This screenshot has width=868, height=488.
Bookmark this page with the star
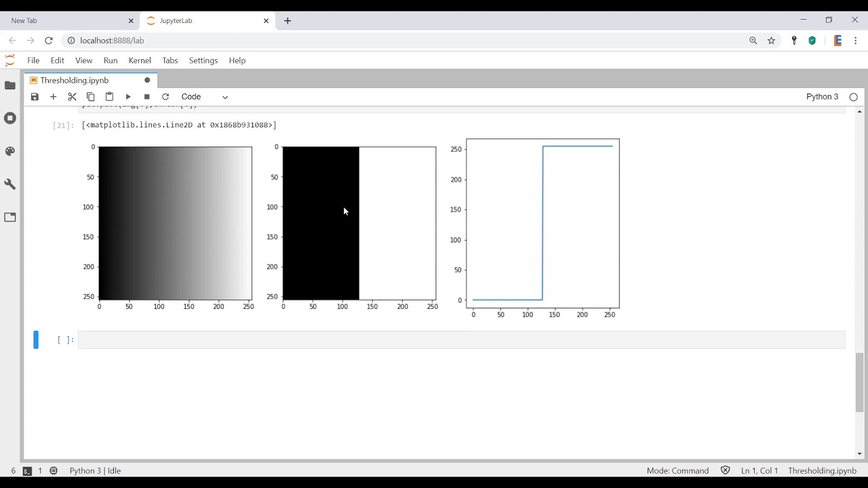(771, 41)
